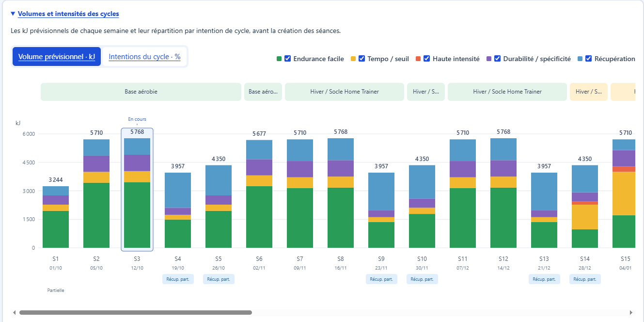644x322 pixels.
Task: Click the S4 week bar
Action: [x=178, y=210]
